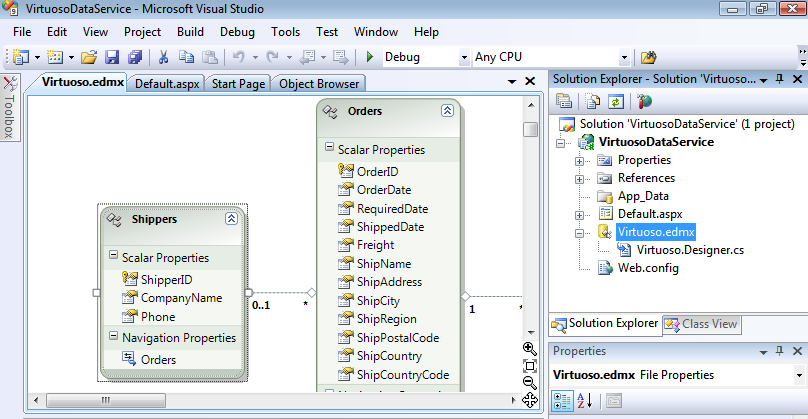Switch to the Object Browser tab
Image resolution: width=808 pixels, height=419 pixels.
[x=319, y=84]
